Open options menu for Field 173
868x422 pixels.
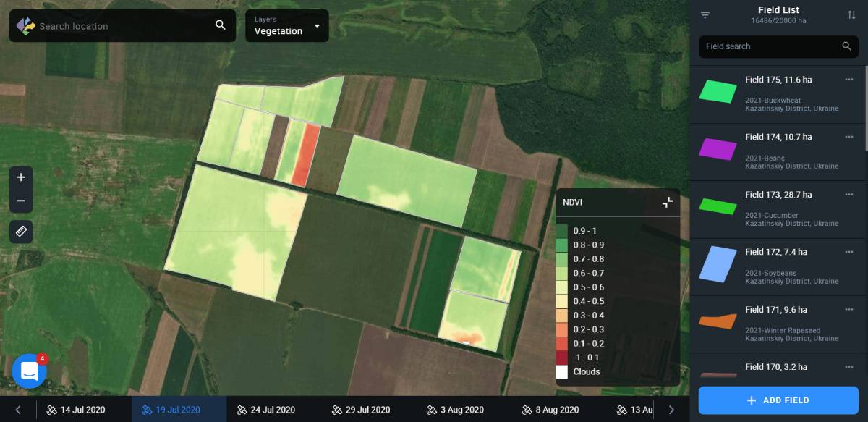(x=849, y=195)
